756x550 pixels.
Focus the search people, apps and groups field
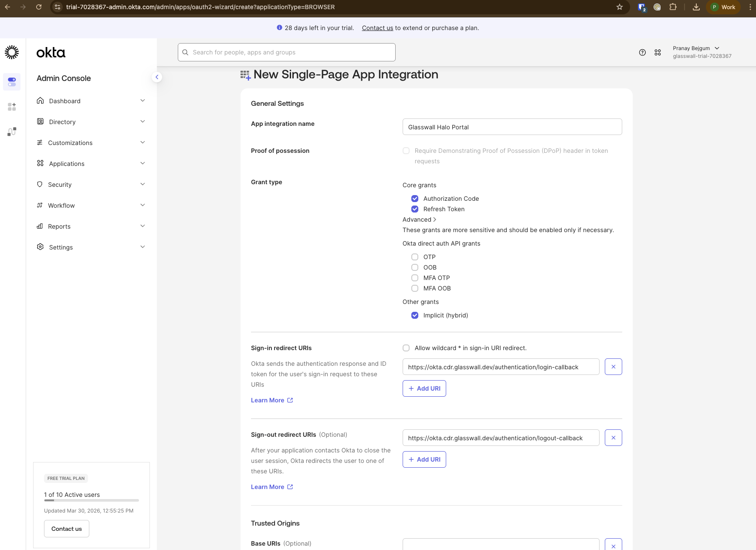click(x=287, y=52)
